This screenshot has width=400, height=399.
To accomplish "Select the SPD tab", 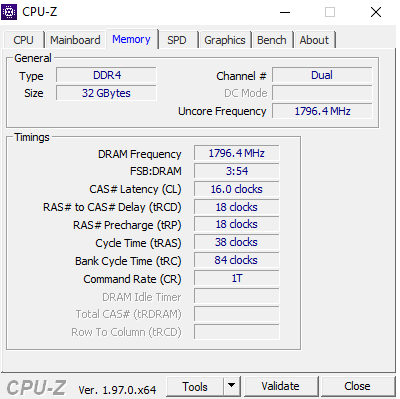I will [x=177, y=40].
